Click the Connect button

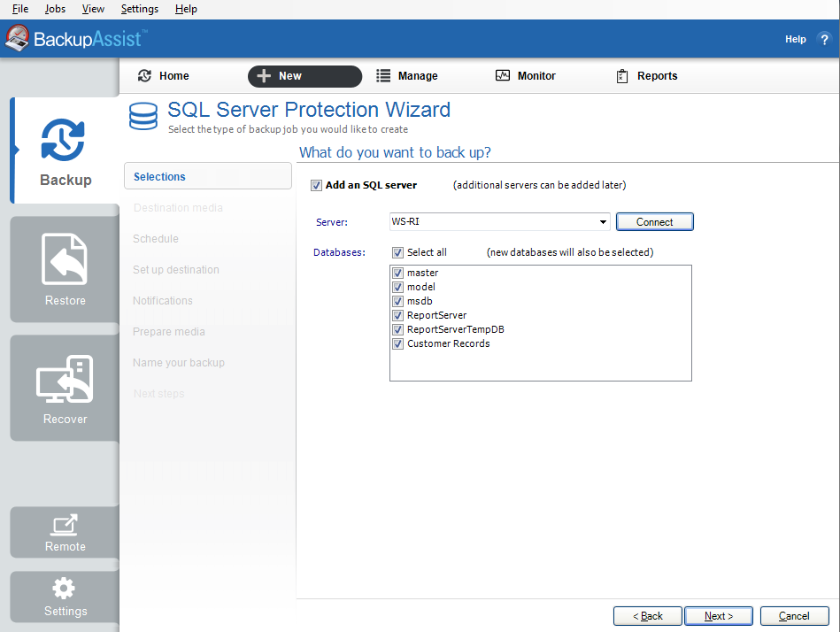tap(655, 222)
